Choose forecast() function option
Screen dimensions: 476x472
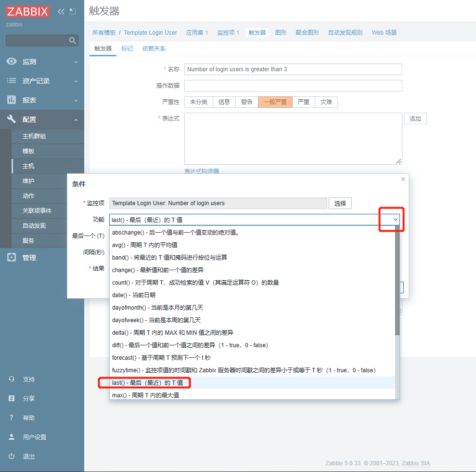tap(252, 357)
